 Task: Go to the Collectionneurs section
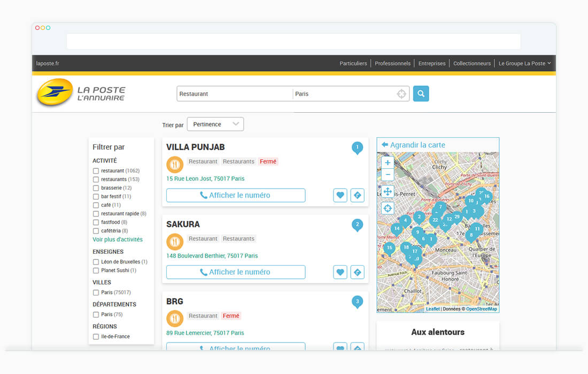471,63
